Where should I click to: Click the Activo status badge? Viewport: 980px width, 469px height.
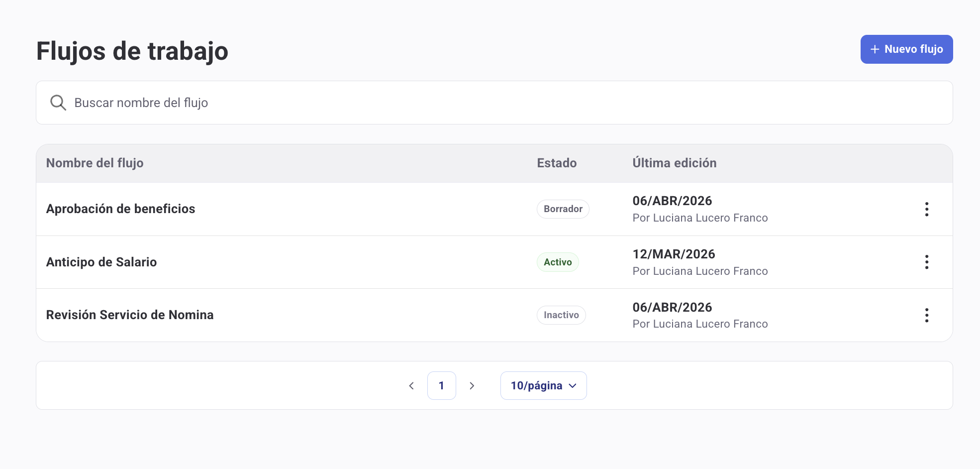(x=558, y=262)
